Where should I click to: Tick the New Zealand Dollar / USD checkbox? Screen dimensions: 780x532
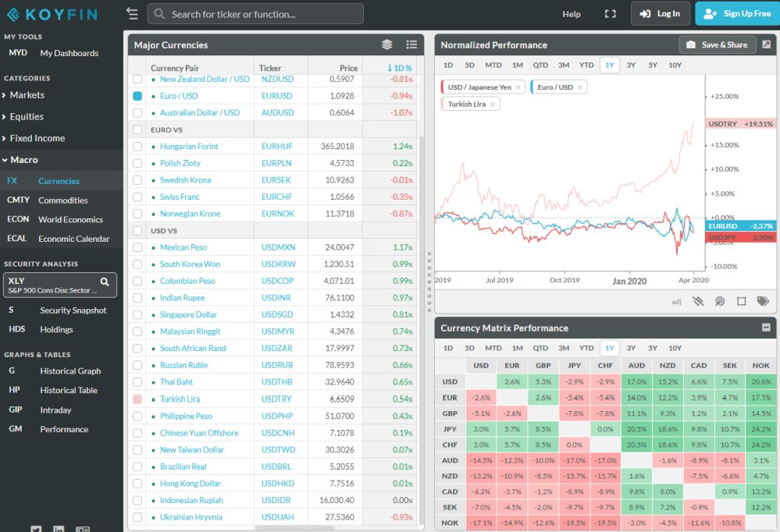coord(137,80)
